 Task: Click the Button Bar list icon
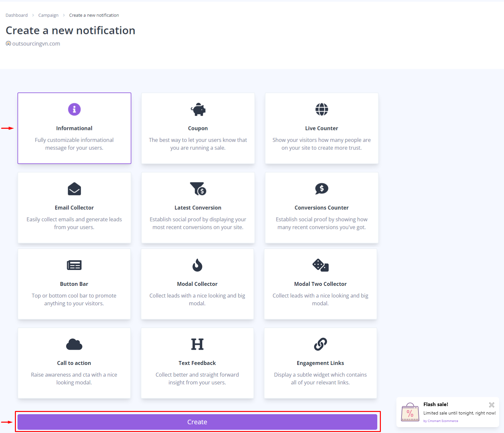[74, 265]
